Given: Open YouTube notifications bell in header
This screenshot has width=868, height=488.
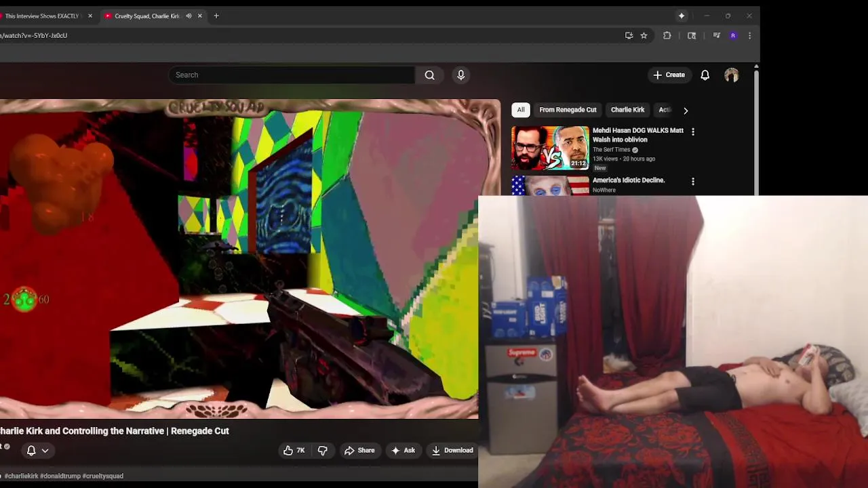Looking at the screenshot, I should tap(705, 75).
